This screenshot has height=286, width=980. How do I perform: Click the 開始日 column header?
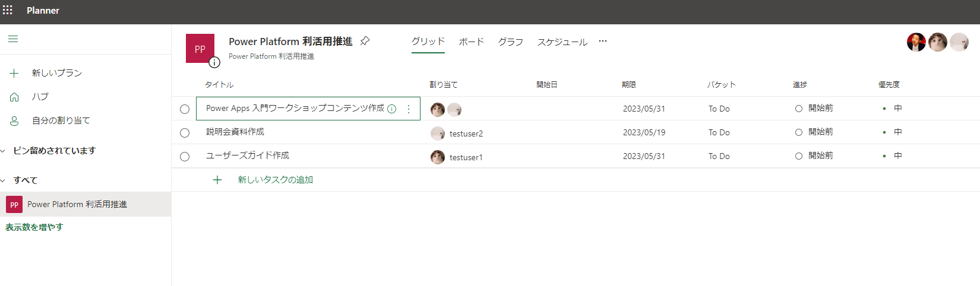(547, 85)
